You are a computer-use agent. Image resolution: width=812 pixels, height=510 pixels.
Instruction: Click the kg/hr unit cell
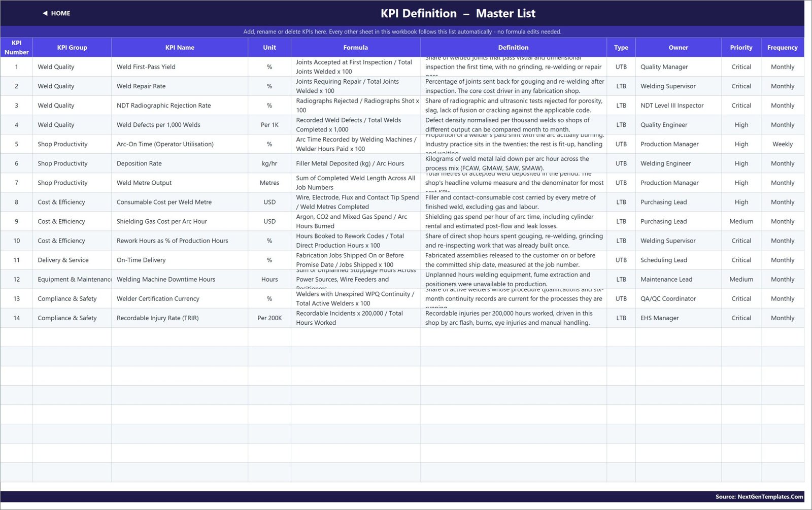click(269, 163)
